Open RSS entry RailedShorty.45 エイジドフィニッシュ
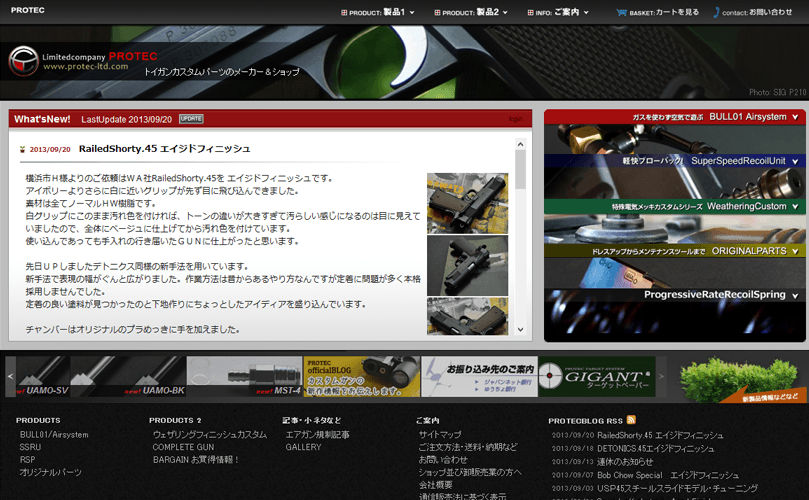This screenshot has width=809, height=500. click(660, 436)
